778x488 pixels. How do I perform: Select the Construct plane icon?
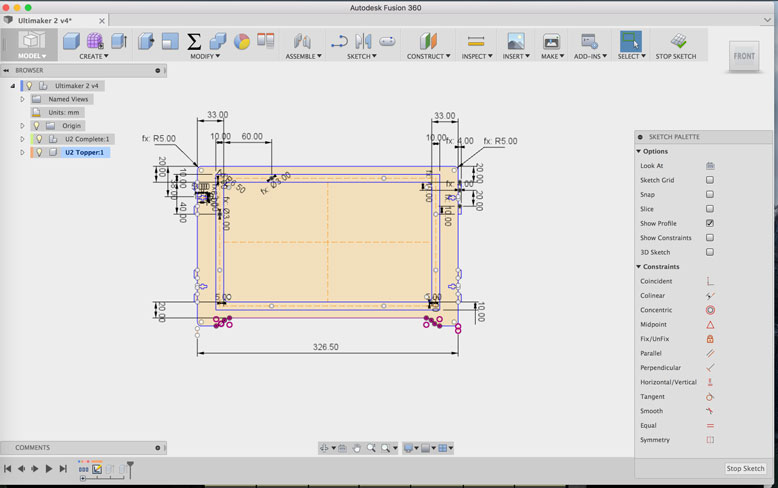[428, 41]
